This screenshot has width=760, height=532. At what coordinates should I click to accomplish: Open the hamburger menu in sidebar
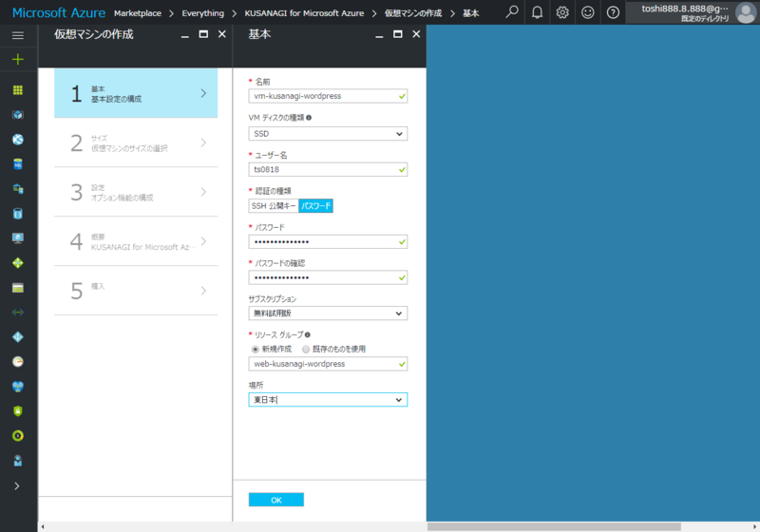18,35
